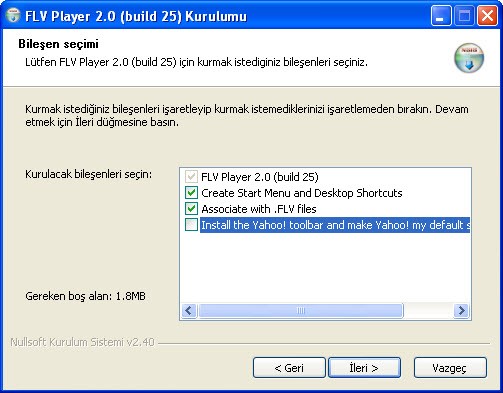Click the right arrow of the horizontal scrollbar

(x=461, y=311)
